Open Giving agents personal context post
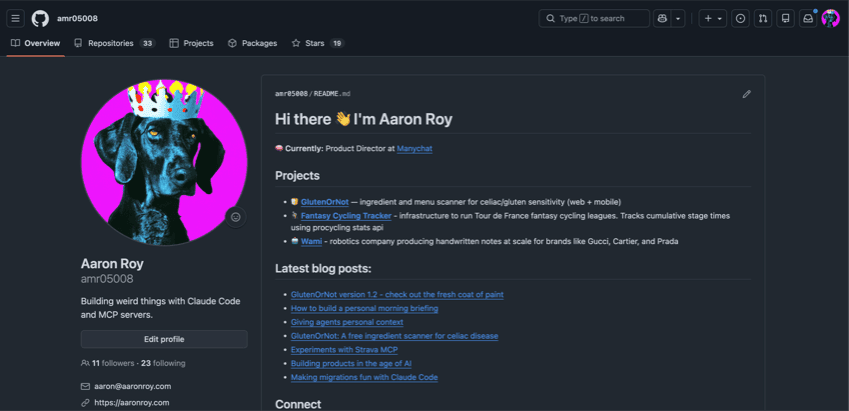Screen dimensions: 849x411 (x=347, y=322)
